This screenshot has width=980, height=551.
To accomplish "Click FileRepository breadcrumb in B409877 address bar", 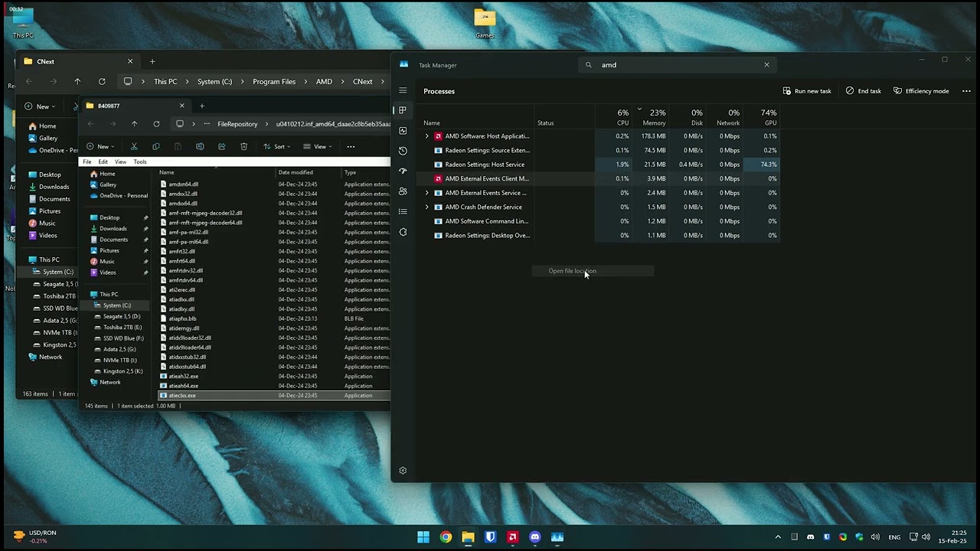I will (x=237, y=124).
